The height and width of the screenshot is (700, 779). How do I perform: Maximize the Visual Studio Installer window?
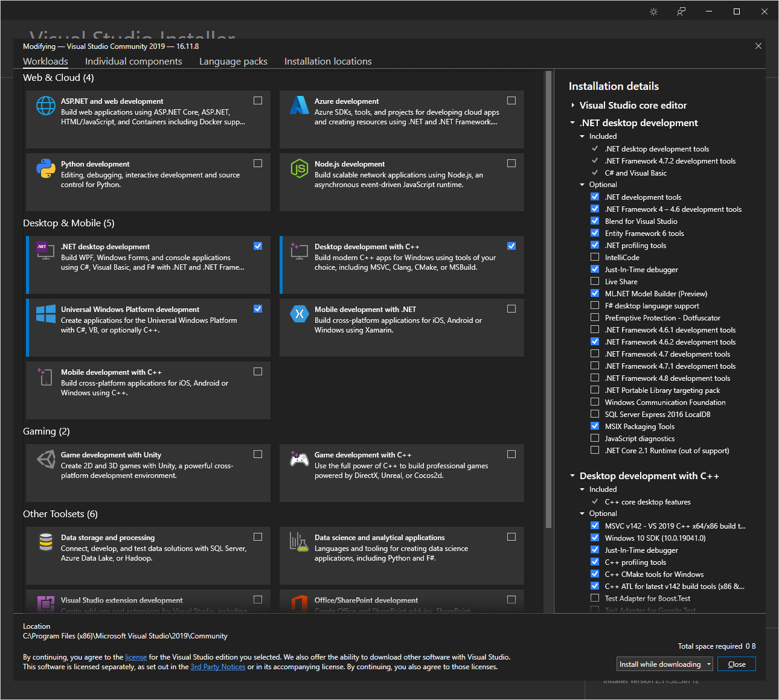point(737,11)
